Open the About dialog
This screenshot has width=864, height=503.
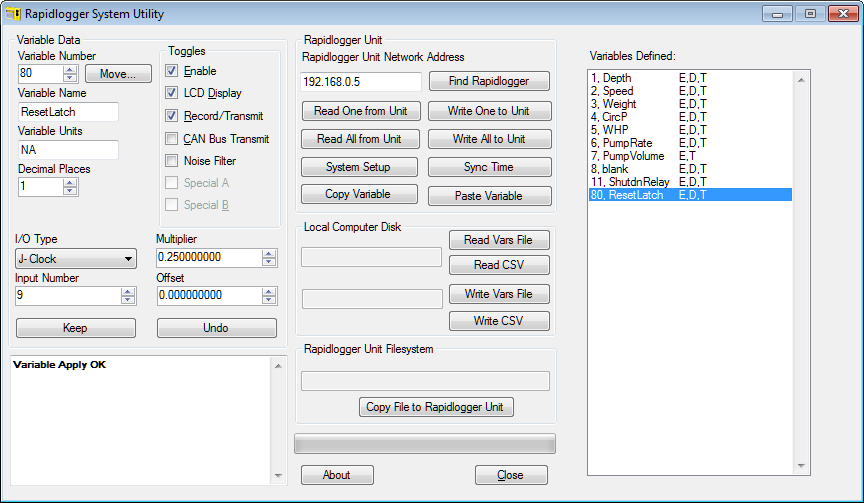coord(337,475)
